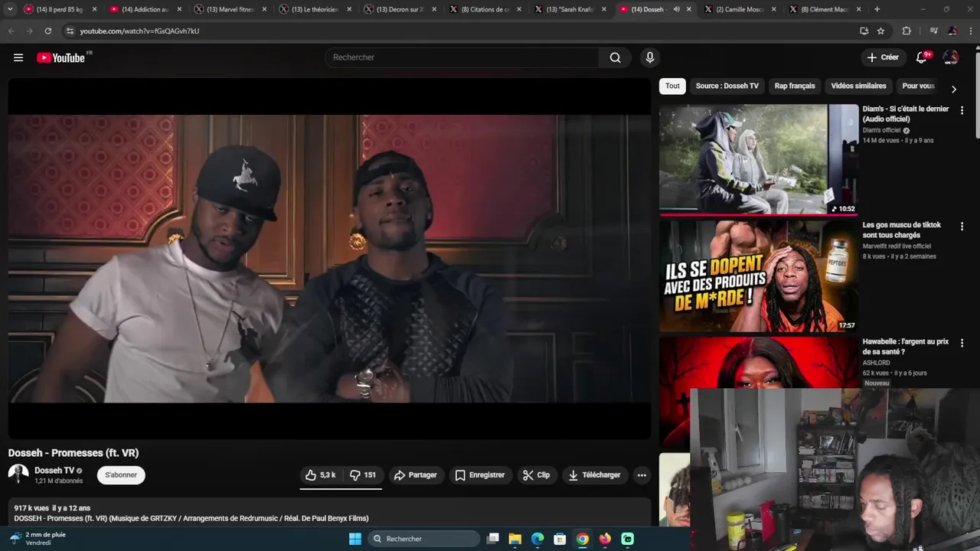Switch to Camille Mosco tab
The height and width of the screenshot is (551, 980).
(740, 9)
